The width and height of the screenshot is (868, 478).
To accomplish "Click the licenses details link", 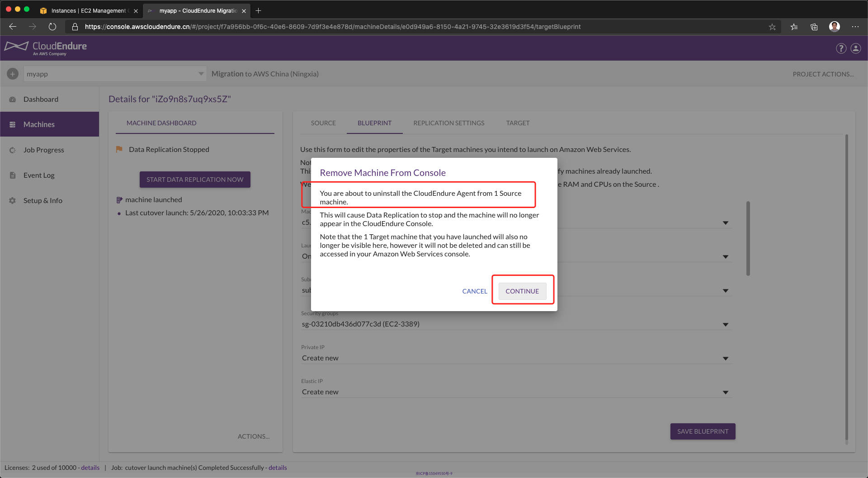I will click(90, 468).
